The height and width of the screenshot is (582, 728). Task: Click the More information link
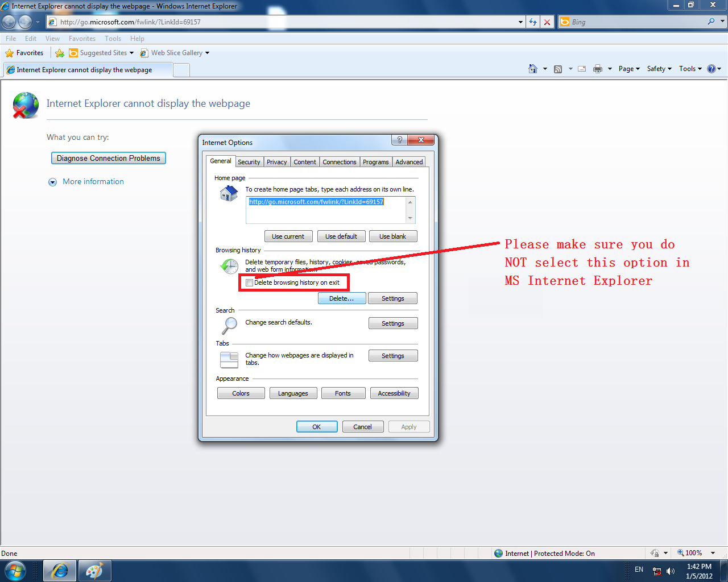93,182
